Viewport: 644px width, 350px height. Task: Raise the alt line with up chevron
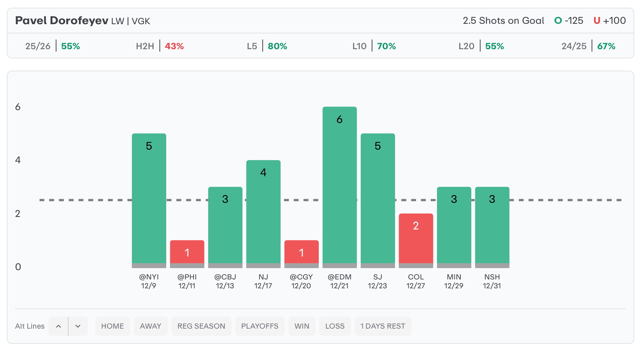(x=59, y=326)
